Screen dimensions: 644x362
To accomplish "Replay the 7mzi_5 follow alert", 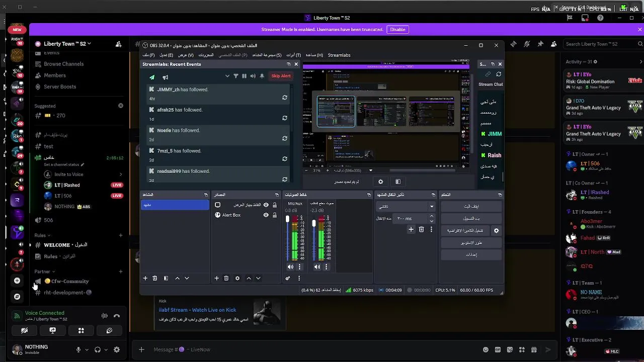I will [285, 159].
